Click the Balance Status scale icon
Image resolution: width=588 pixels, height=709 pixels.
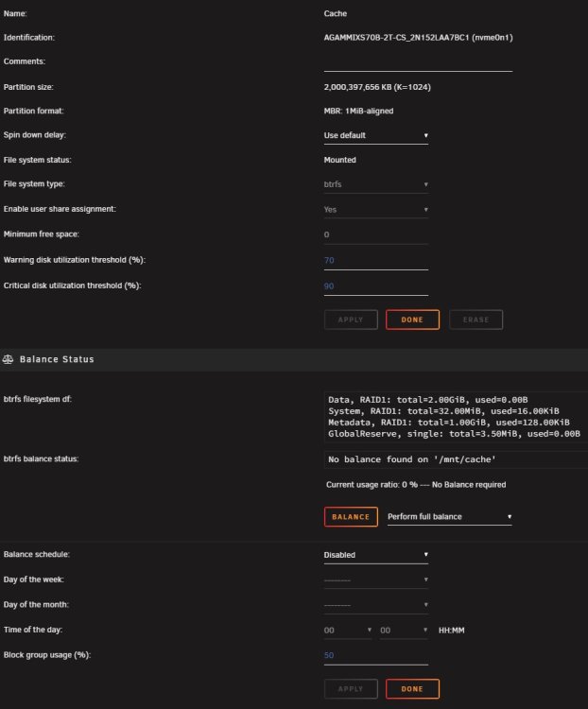(x=8, y=359)
